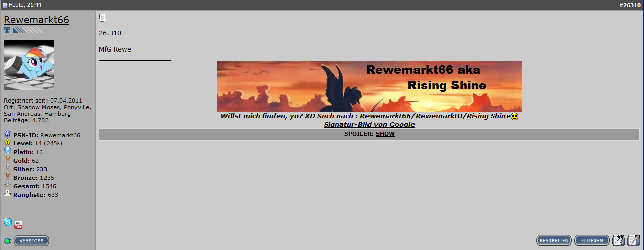Click the Bronze trophy icon
Screen dimensions: 644x250
pyautogui.click(x=7, y=177)
